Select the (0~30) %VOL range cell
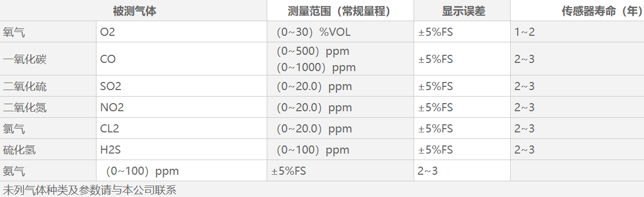Viewport: 644px width, 197px height. [340, 31]
